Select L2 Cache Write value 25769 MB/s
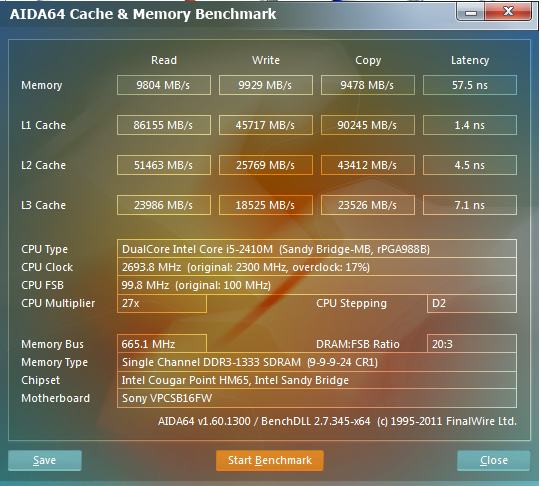Image resolution: width=541 pixels, height=486 pixels. (x=266, y=165)
